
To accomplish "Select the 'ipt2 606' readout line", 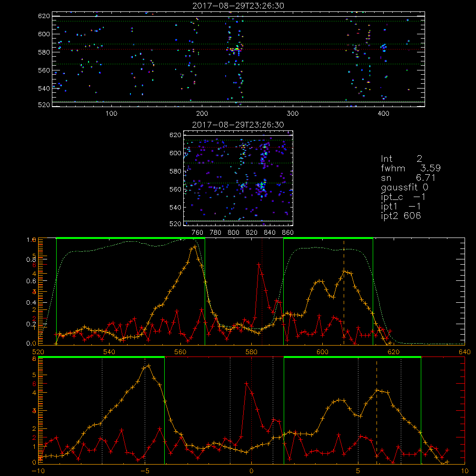I will point(401,216).
